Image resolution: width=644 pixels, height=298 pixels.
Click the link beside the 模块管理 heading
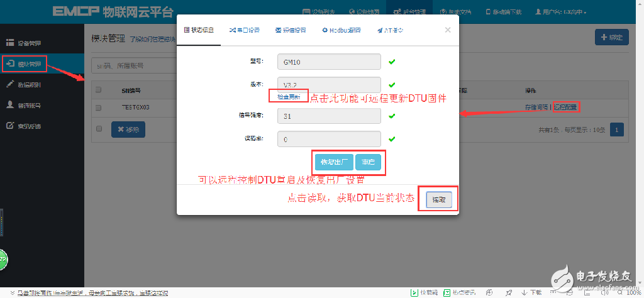point(152,40)
